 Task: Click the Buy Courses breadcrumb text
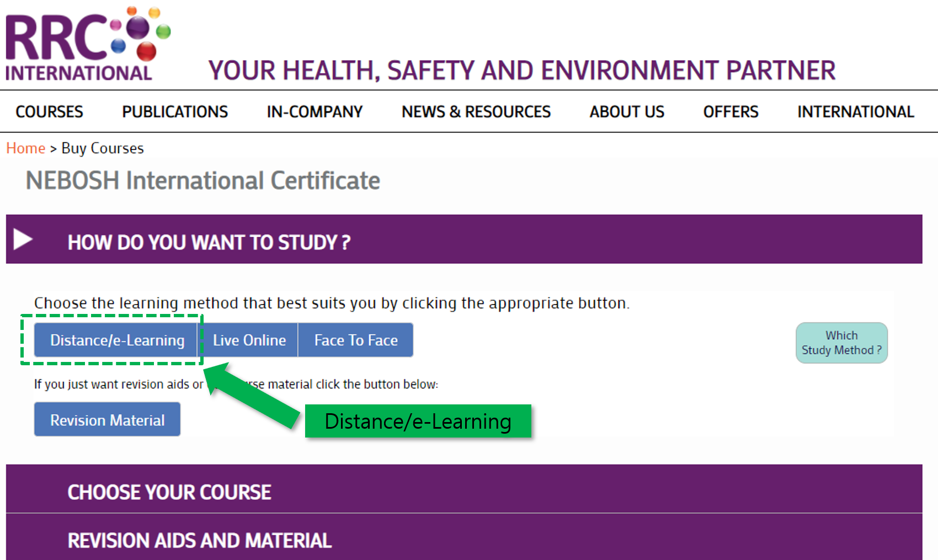[103, 148]
